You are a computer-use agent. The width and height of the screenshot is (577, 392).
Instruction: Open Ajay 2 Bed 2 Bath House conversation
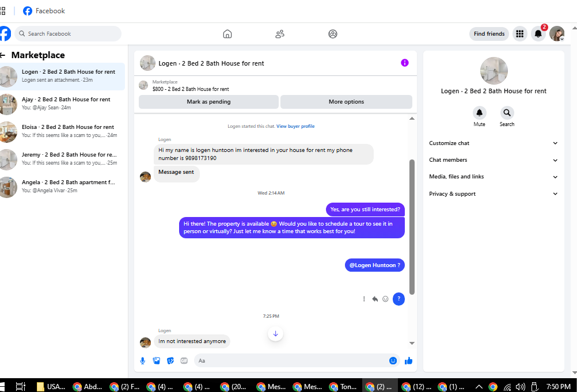(62, 104)
